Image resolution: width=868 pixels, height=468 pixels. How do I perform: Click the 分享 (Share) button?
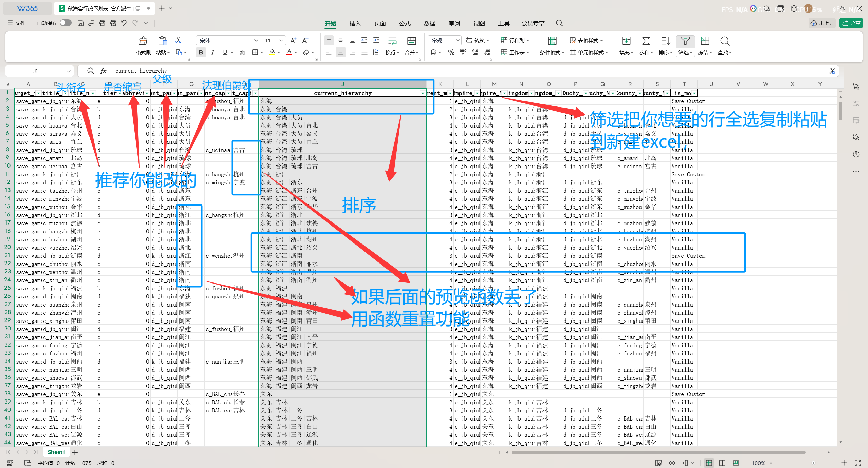coord(851,23)
